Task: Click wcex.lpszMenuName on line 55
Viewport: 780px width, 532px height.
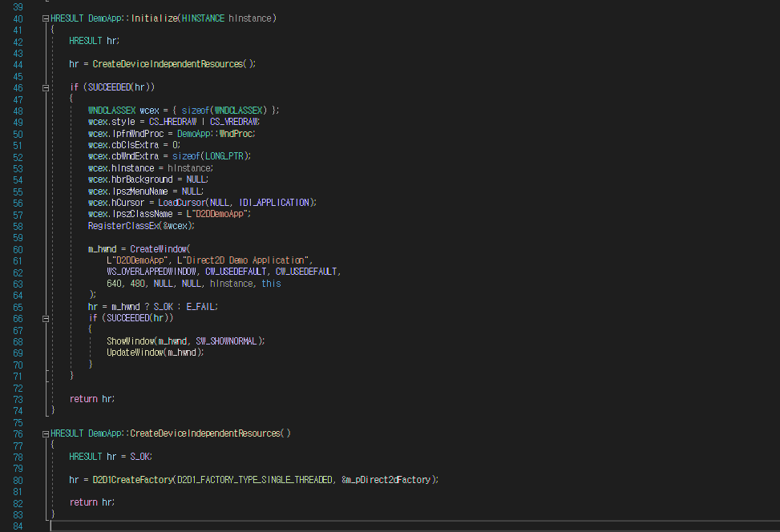Action: (127, 191)
